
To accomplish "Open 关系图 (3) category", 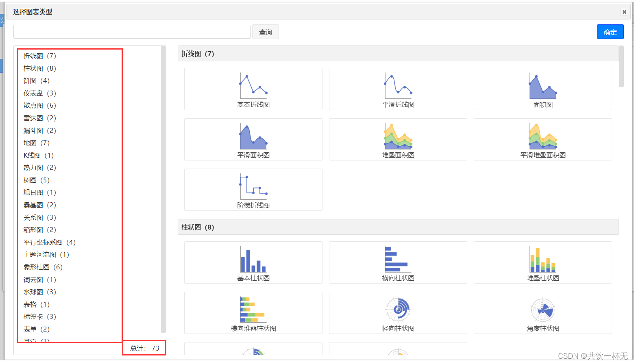I will (x=40, y=217).
